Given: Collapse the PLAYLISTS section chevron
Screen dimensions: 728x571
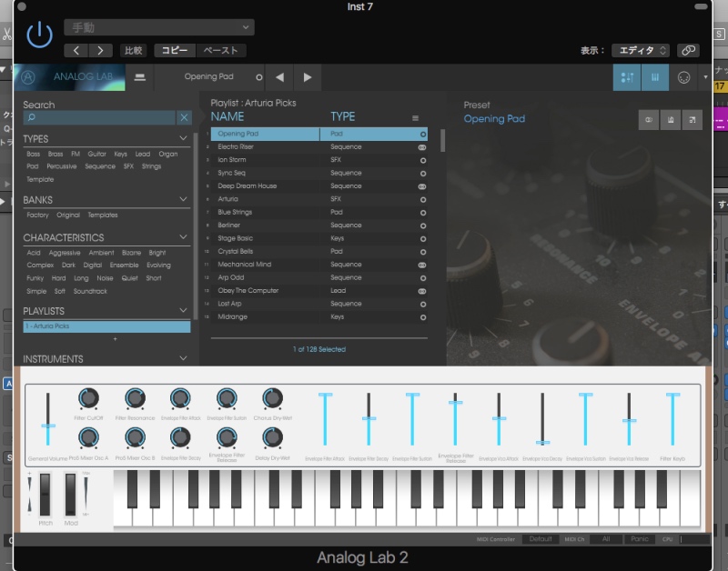Looking at the screenshot, I should (x=184, y=310).
